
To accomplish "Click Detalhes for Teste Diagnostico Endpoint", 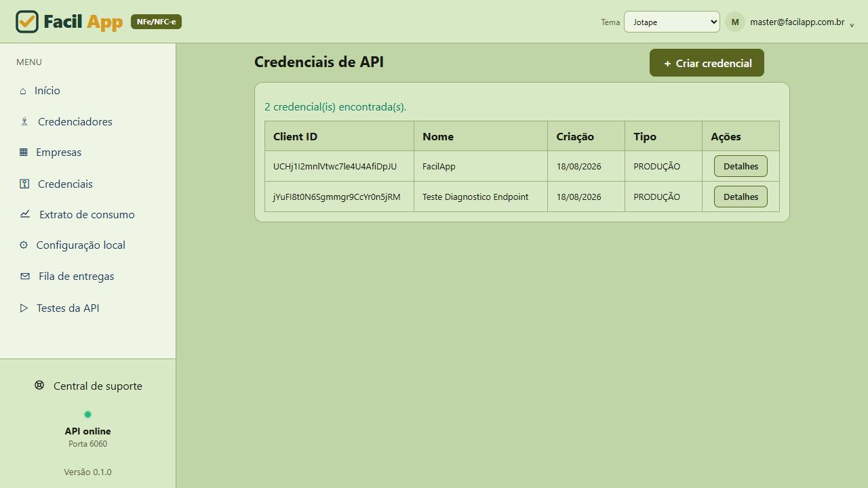I will pos(741,197).
